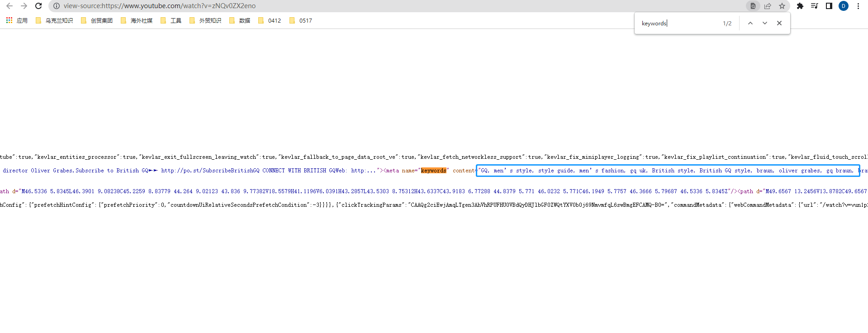
Task: Open the 应用 apps shortcut
Action: coord(17,20)
